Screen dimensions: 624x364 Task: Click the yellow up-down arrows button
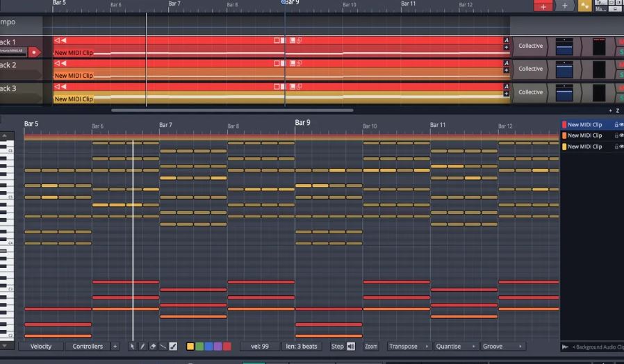coord(584,6)
